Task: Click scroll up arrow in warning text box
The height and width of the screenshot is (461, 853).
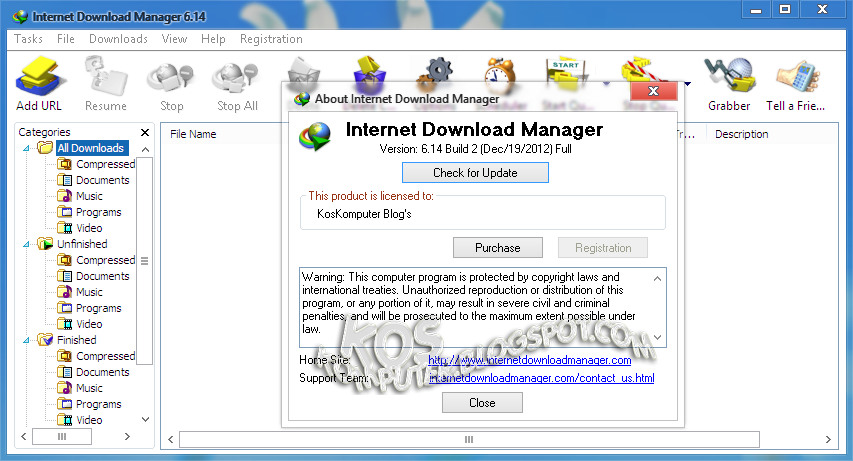Action: [657, 279]
